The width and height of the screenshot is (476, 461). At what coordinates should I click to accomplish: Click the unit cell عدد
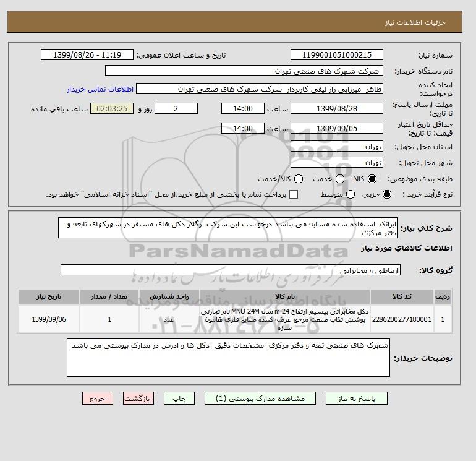pyautogui.click(x=169, y=319)
